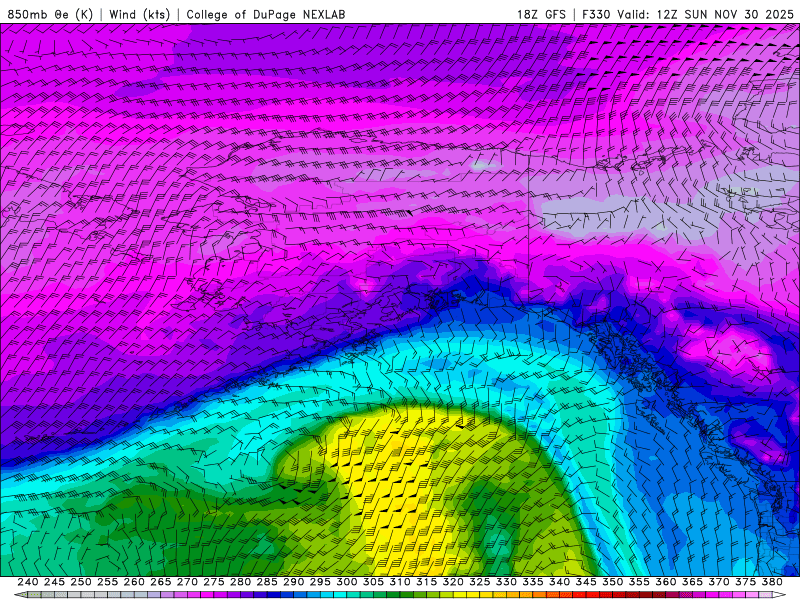This screenshot has height=600, width=800.
Task: Click the 240 colorbar label
Action: click(28, 582)
